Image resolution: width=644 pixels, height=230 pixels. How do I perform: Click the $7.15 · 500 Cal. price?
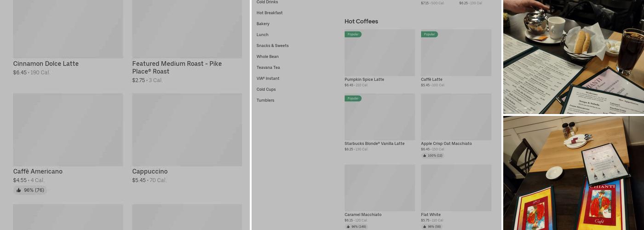click(x=432, y=3)
